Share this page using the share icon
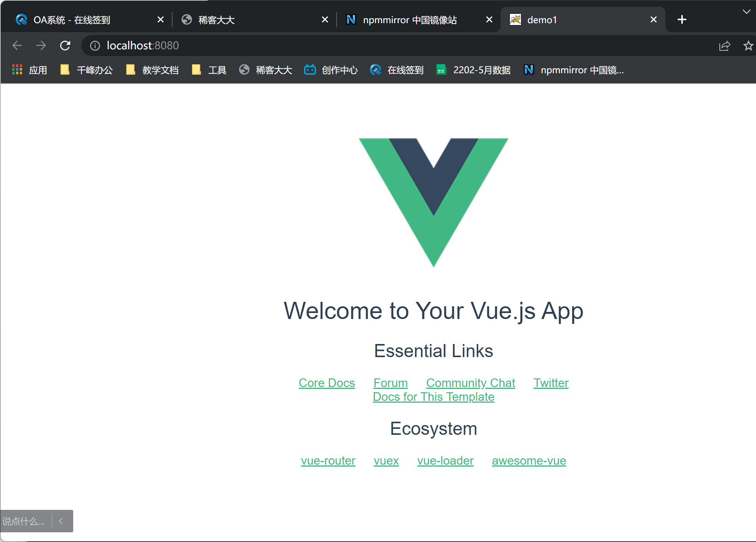 tap(725, 46)
